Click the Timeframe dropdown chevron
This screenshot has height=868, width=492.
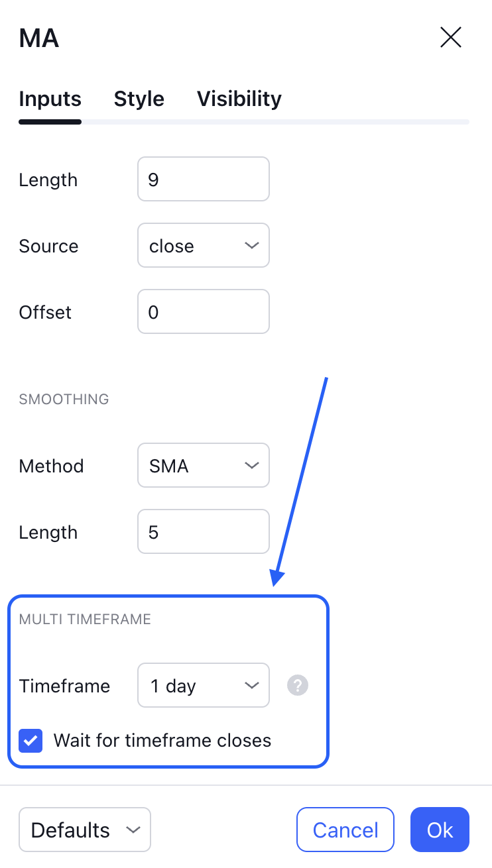tap(251, 685)
